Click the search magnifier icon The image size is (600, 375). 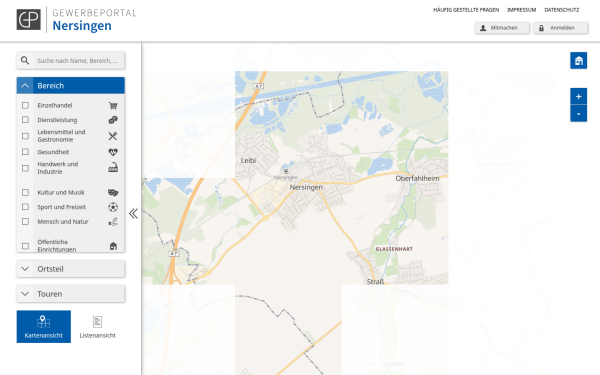point(25,60)
